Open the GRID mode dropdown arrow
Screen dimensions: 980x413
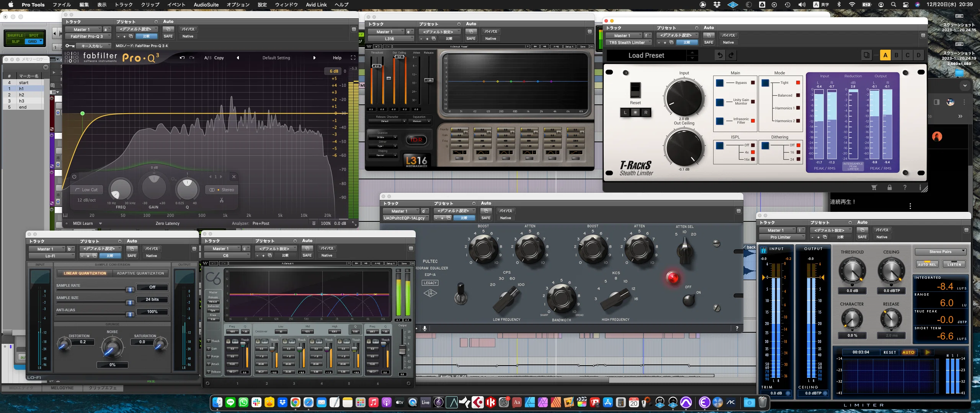click(x=41, y=41)
